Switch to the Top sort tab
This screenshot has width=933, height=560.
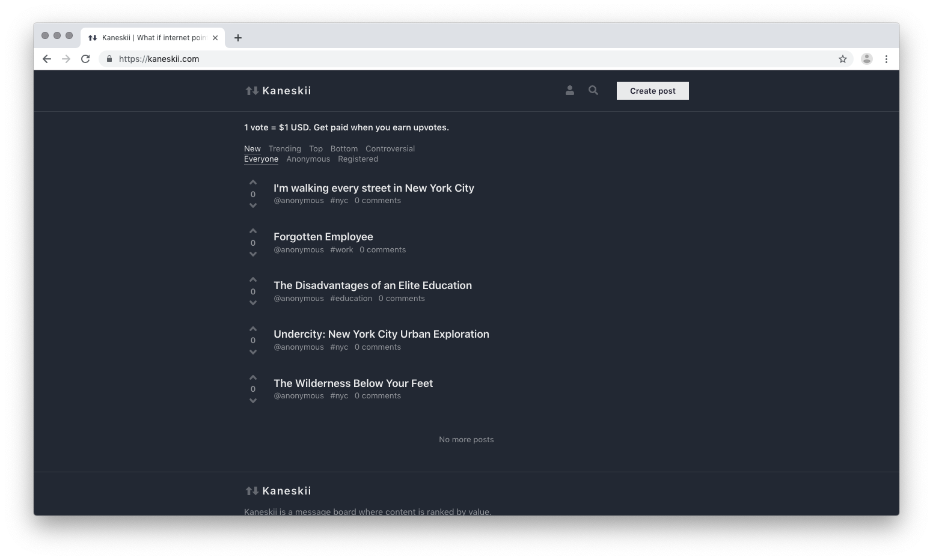[316, 148]
